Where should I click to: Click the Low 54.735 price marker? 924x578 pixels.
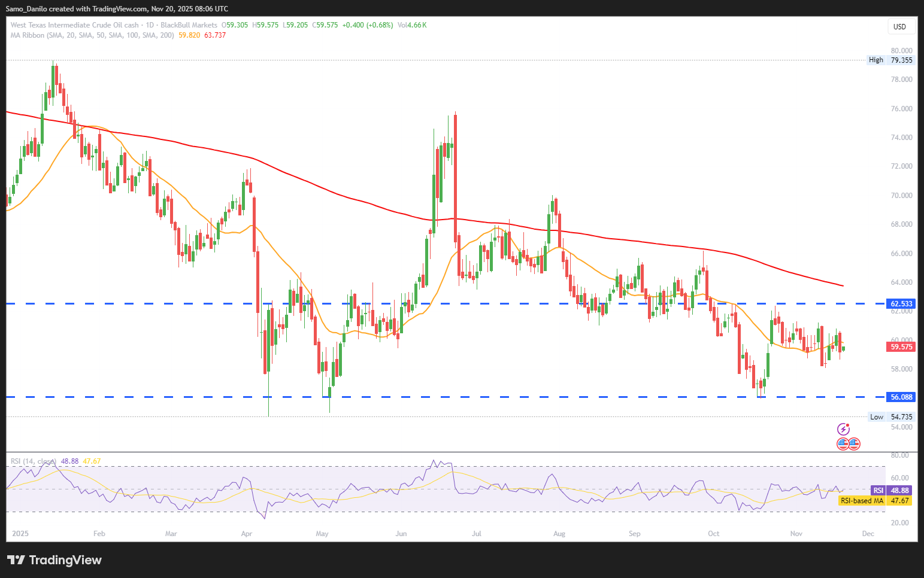(892, 417)
